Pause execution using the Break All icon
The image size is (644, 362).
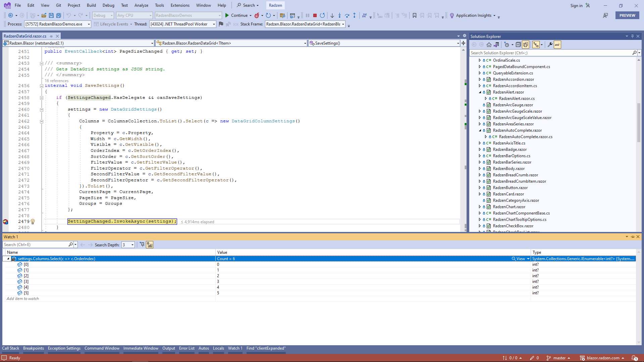click(307, 15)
